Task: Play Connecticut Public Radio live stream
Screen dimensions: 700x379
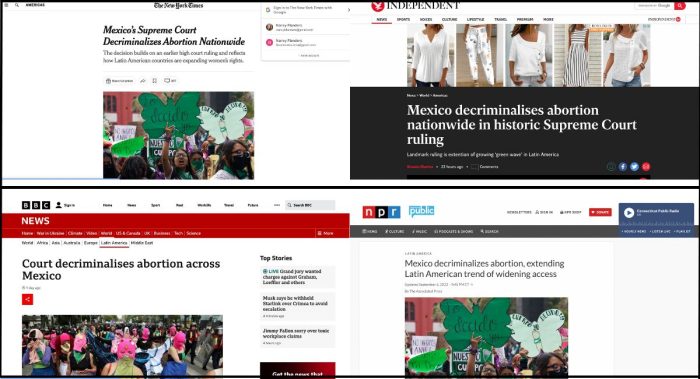Action: [x=629, y=213]
